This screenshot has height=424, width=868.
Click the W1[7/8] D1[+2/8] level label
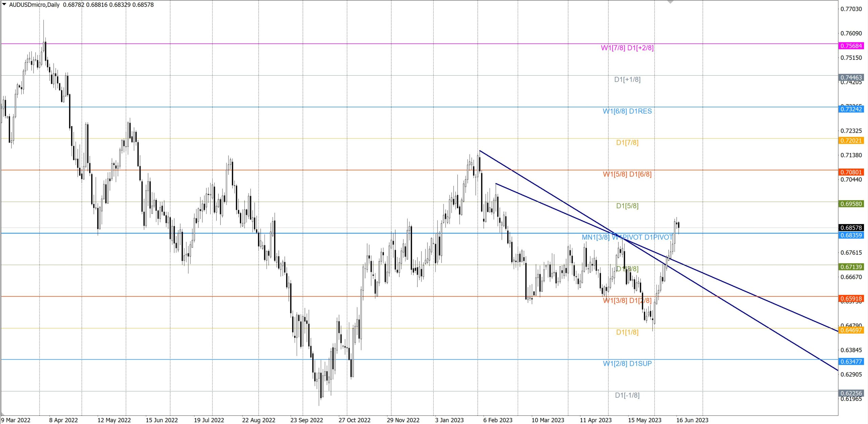[627, 48]
